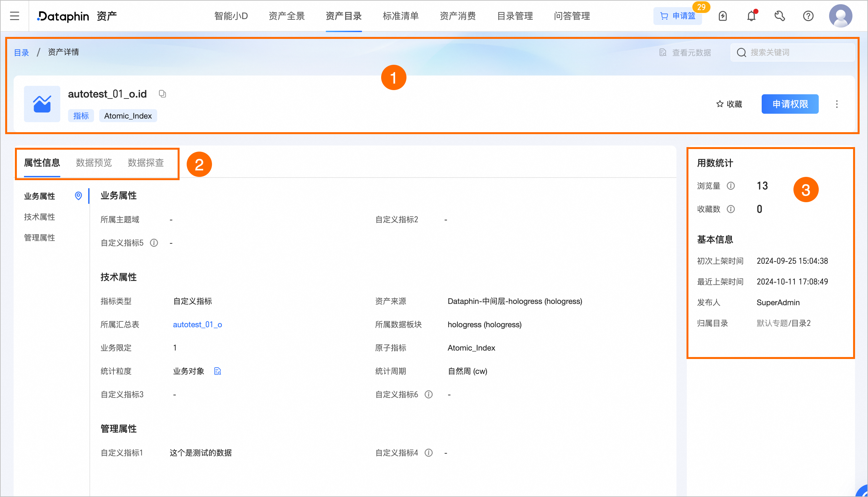Click the Atomic_Index tag
The height and width of the screenshot is (497, 868).
pos(128,116)
